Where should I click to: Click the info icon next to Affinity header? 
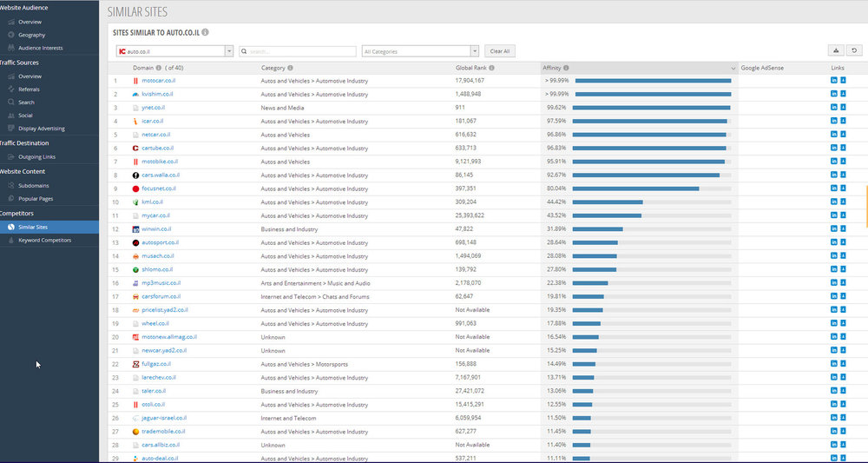566,68
